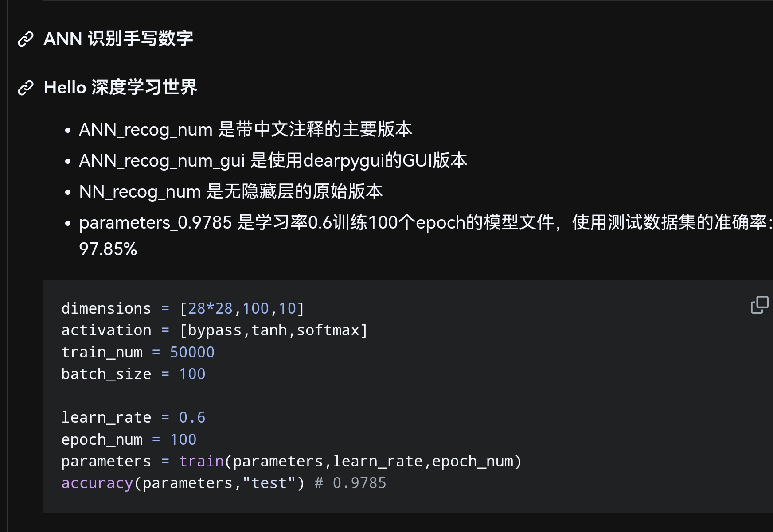
Task: Click the ANN_recog_num_gui bullet item text
Action: coord(273,160)
